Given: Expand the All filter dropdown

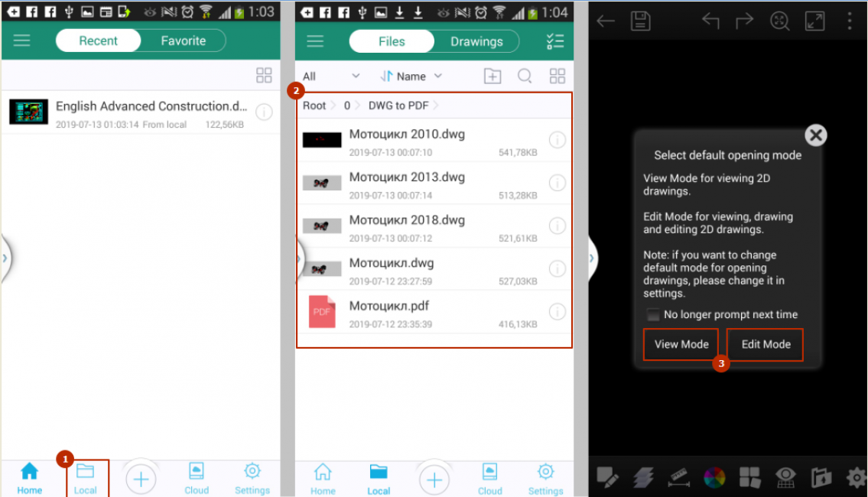Looking at the screenshot, I should 330,76.
